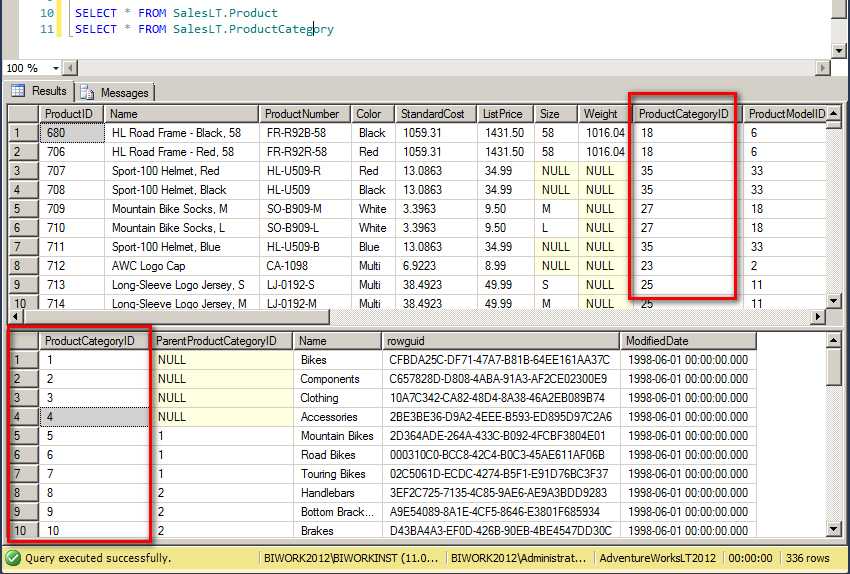Click the upper grid's scroll right arrow
Image resolution: width=850 pixels, height=574 pixels.
pos(818,317)
